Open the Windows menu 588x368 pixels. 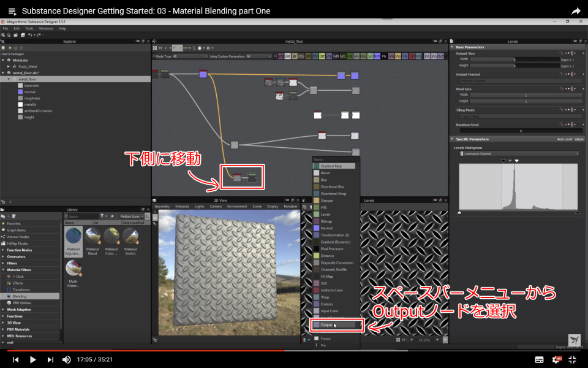click(46, 29)
